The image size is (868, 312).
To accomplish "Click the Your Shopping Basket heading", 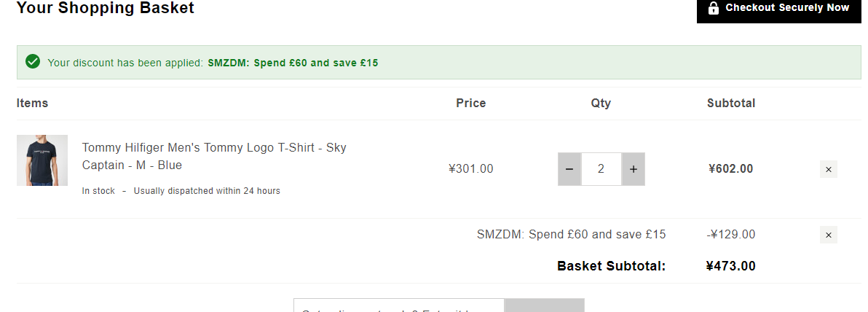I will tap(105, 8).
